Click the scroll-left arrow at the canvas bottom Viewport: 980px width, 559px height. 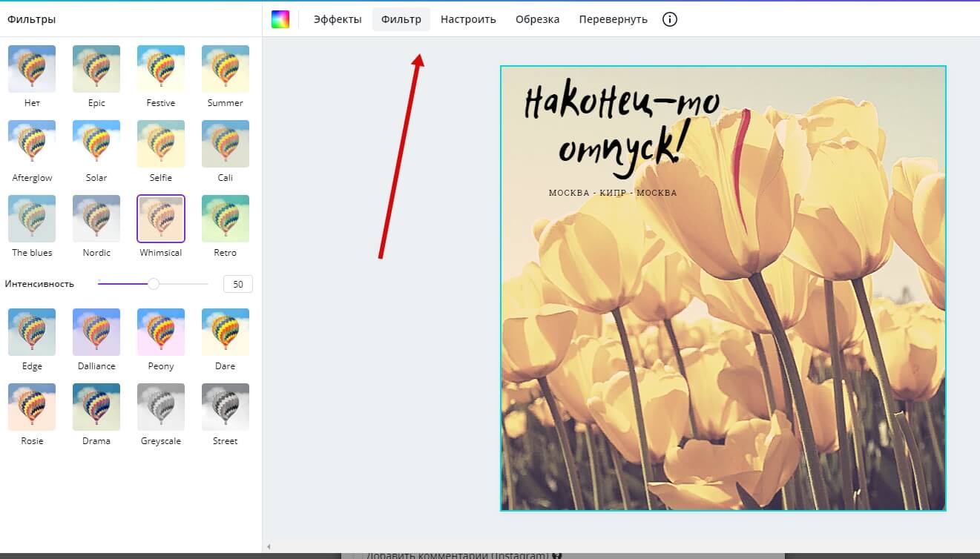pos(269,547)
